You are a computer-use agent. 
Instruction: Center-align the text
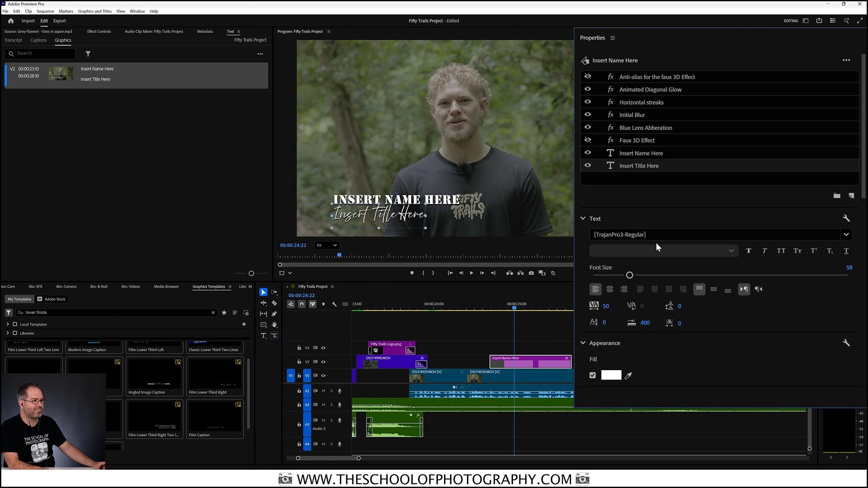click(x=610, y=289)
